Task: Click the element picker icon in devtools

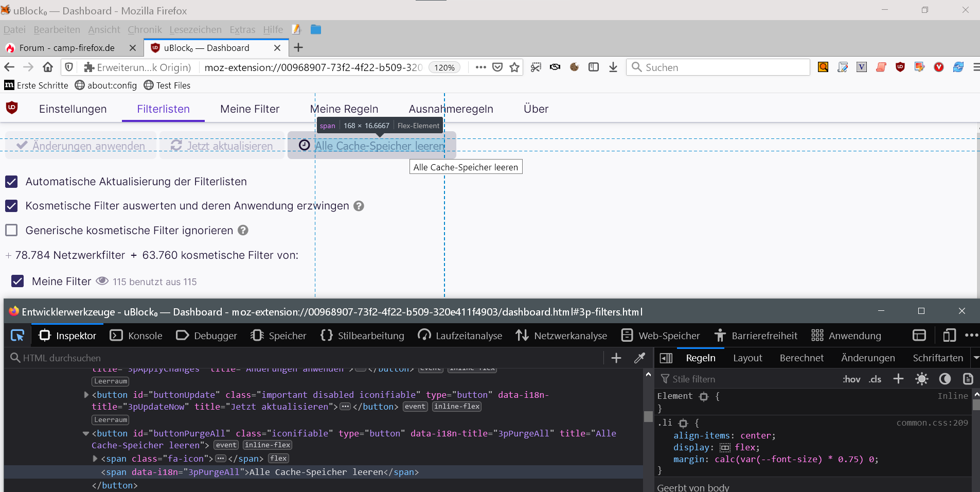Action: [17, 336]
